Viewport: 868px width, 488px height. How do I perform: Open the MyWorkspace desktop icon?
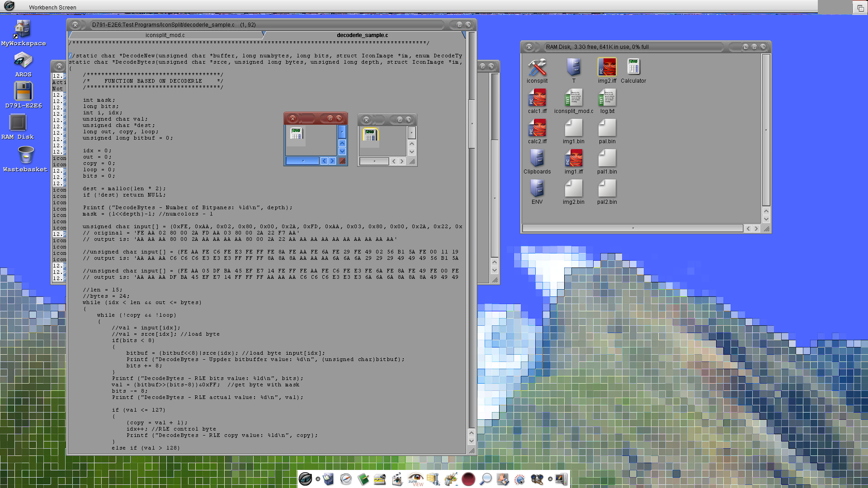click(23, 29)
